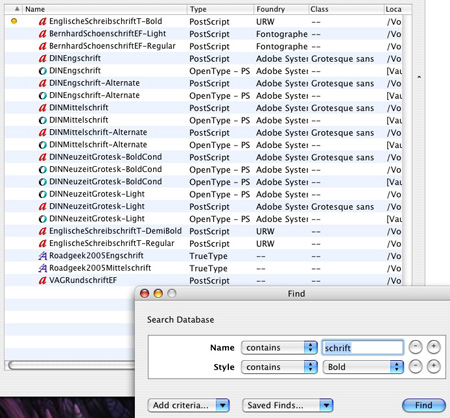Open the Name 'contains' condition dropdown
The width and height of the screenshot is (450, 418).
(x=279, y=348)
